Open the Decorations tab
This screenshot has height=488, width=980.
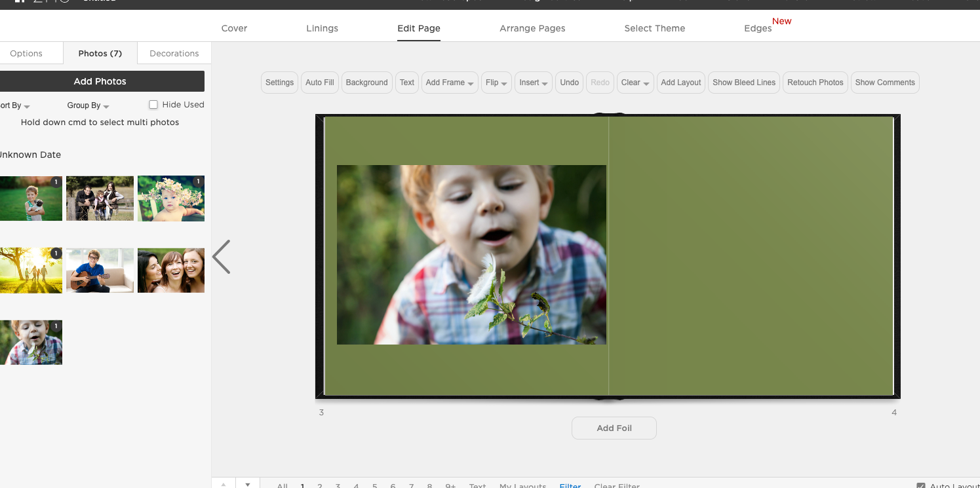174,53
